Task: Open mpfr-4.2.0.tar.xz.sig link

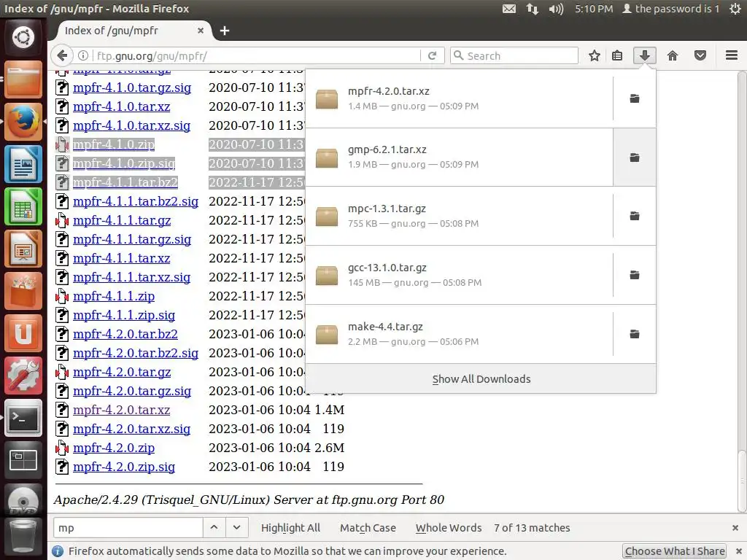Action: click(131, 429)
